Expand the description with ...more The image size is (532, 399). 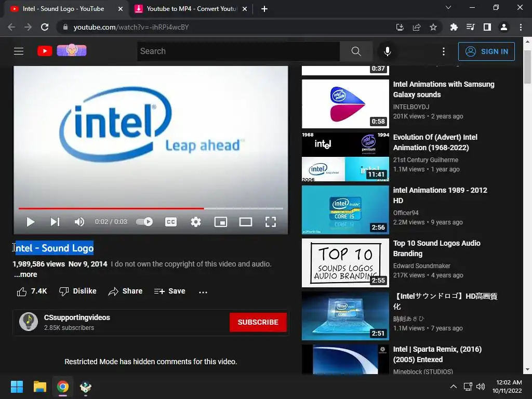pyautogui.click(x=25, y=274)
